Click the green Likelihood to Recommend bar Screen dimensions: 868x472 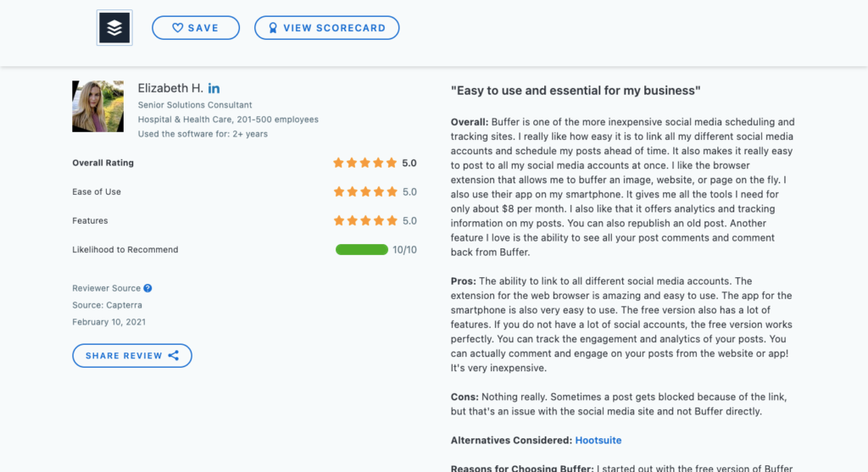pos(361,249)
